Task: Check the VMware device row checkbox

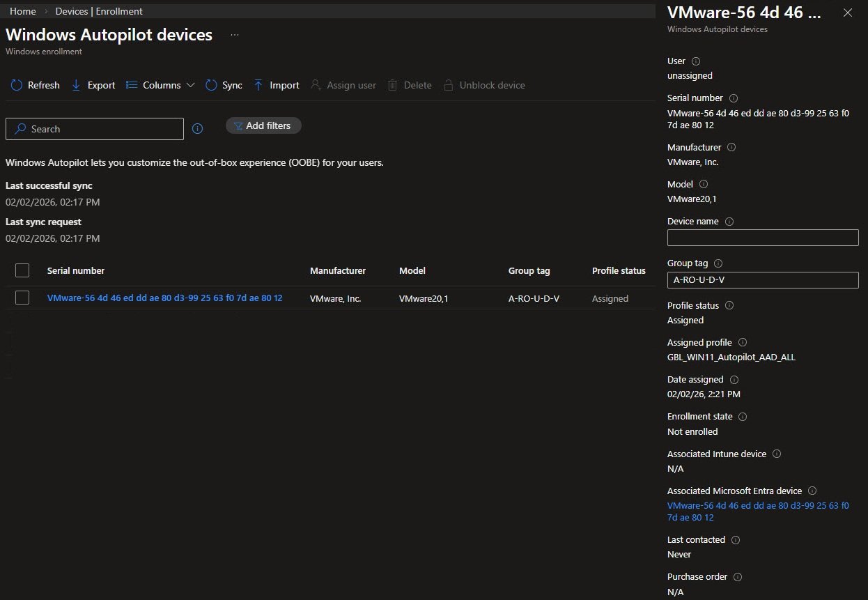Action: [x=22, y=298]
